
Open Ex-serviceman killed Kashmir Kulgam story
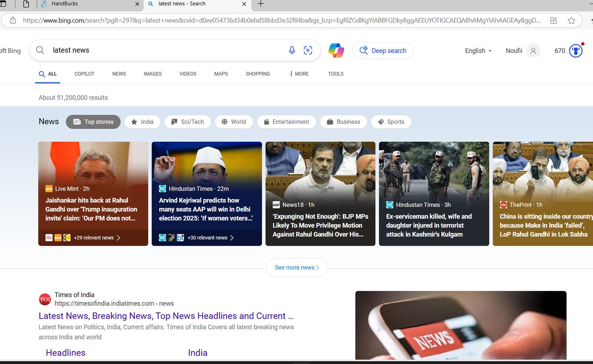tap(434, 193)
